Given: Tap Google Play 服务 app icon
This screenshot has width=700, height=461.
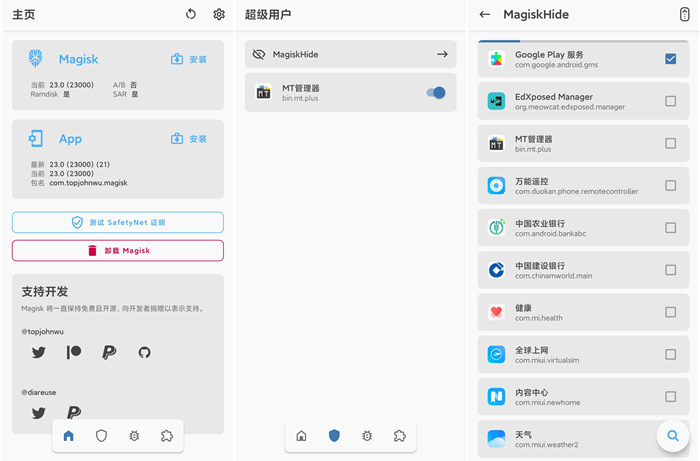Looking at the screenshot, I should [x=496, y=59].
